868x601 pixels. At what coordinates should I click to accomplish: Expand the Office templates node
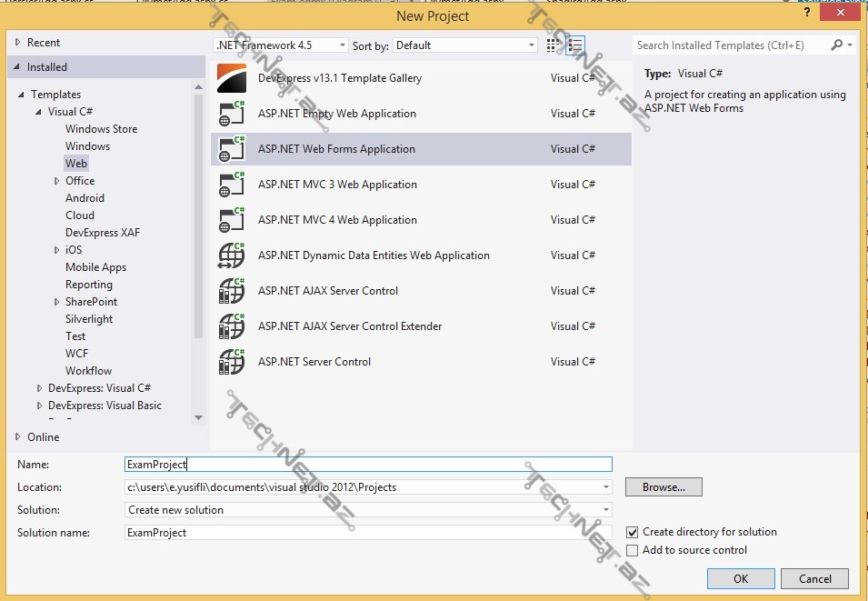point(56,181)
